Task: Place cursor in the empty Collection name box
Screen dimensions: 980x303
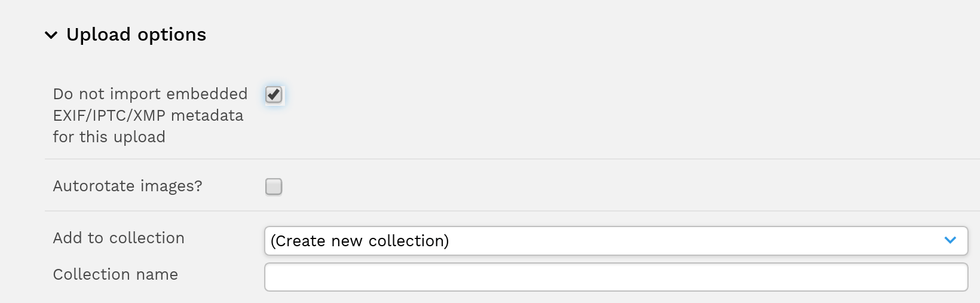Action: (616, 277)
